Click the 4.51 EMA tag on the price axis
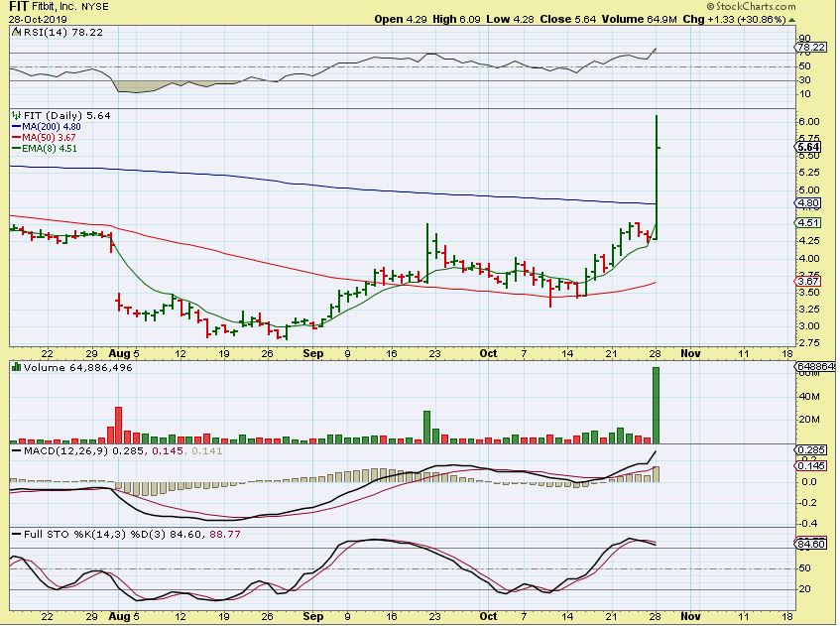Viewport: 840px width, 626px height. [808, 222]
